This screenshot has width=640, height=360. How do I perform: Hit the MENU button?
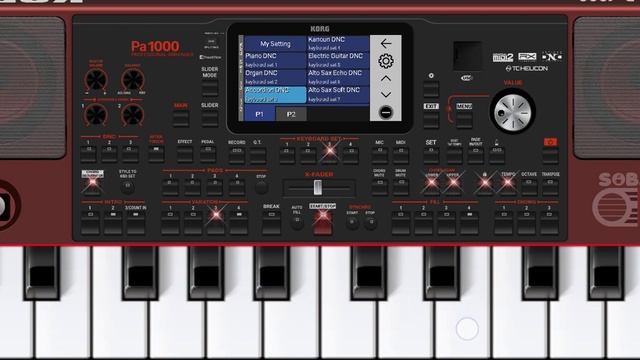click(464, 119)
